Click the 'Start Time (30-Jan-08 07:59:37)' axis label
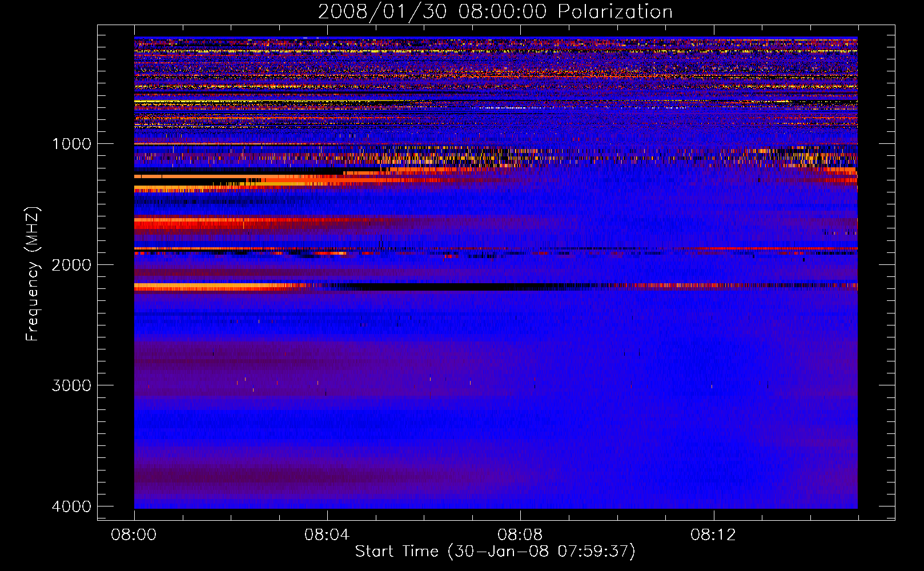924x571 pixels. tap(495, 552)
